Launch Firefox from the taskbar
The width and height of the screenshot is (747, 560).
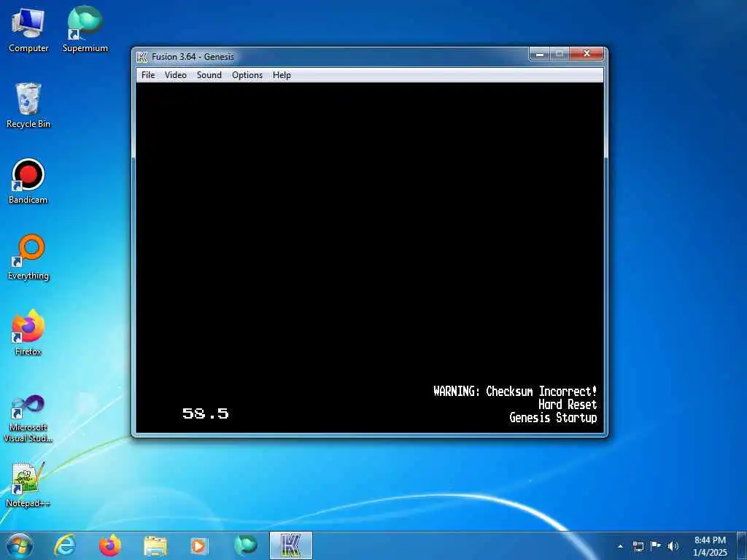click(x=110, y=545)
